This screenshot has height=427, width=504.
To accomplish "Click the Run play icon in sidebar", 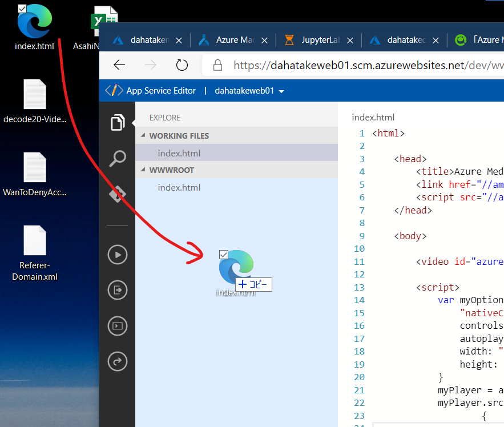I will point(118,255).
